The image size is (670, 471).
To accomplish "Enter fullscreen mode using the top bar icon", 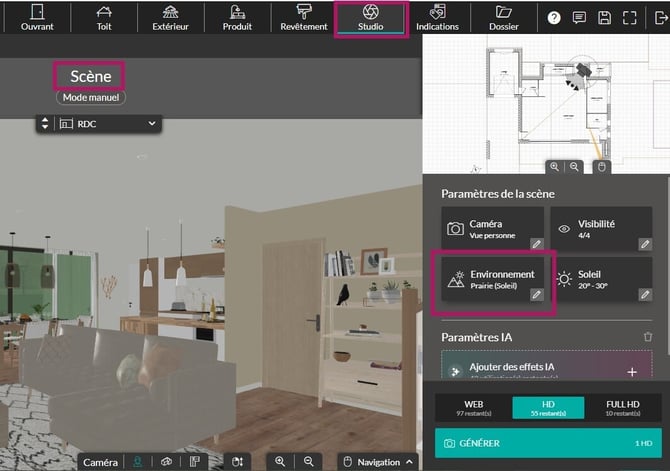I will 629,17.
